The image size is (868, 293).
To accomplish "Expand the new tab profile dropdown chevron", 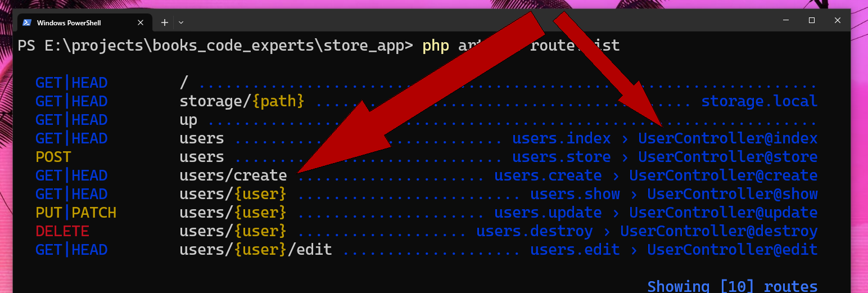I will click(x=181, y=22).
